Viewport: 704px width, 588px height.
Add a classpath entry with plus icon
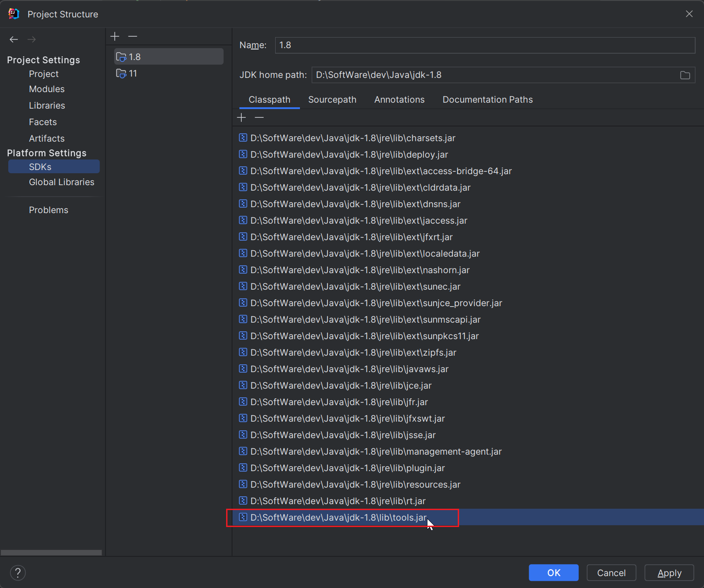[242, 118]
